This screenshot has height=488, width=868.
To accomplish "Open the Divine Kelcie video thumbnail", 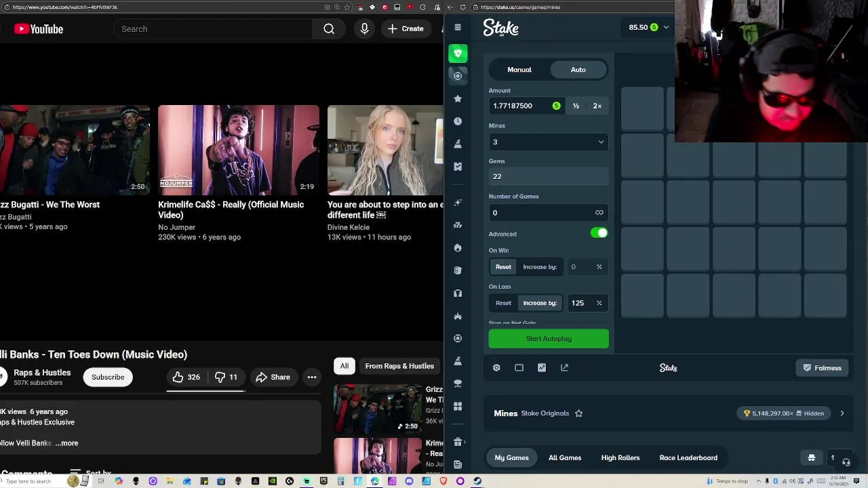I will pyautogui.click(x=385, y=150).
